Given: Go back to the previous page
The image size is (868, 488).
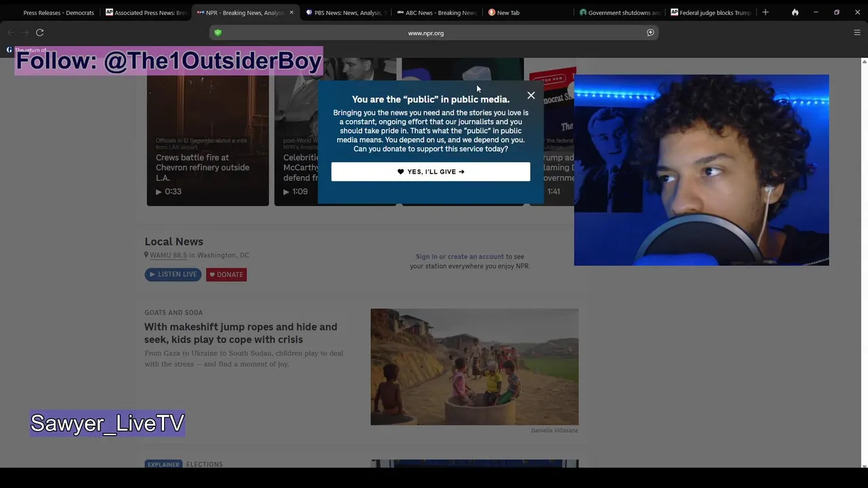Looking at the screenshot, I should click(11, 33).
